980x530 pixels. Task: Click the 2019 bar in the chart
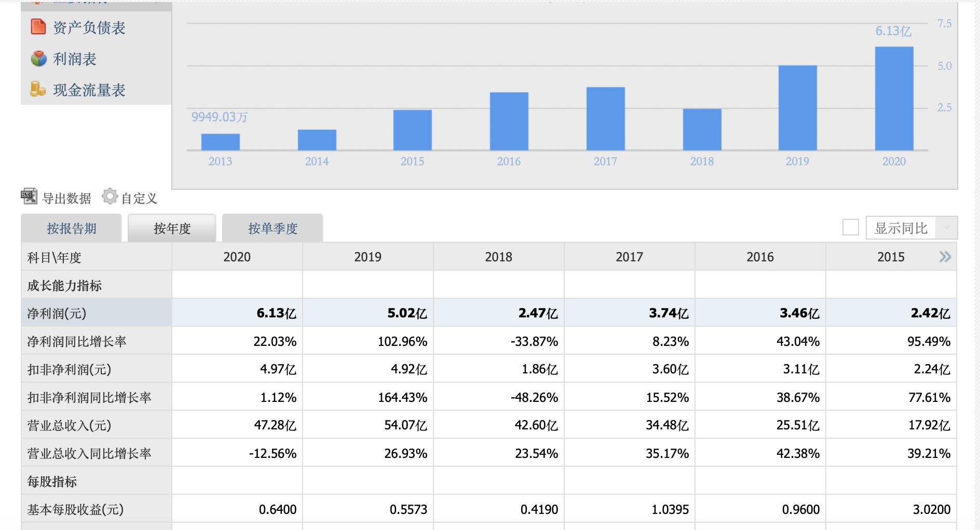coord(797,108)
